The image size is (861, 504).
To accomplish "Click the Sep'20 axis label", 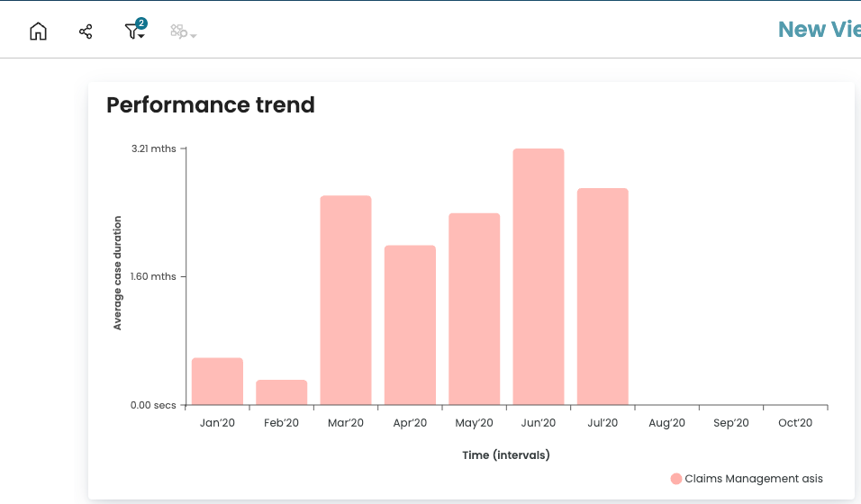I will click(730, 423).
